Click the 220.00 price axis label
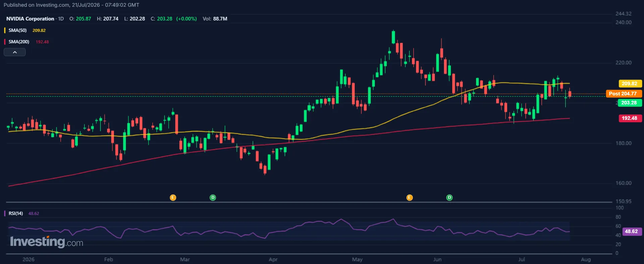 pyautogui.click(x=624, y=63)
